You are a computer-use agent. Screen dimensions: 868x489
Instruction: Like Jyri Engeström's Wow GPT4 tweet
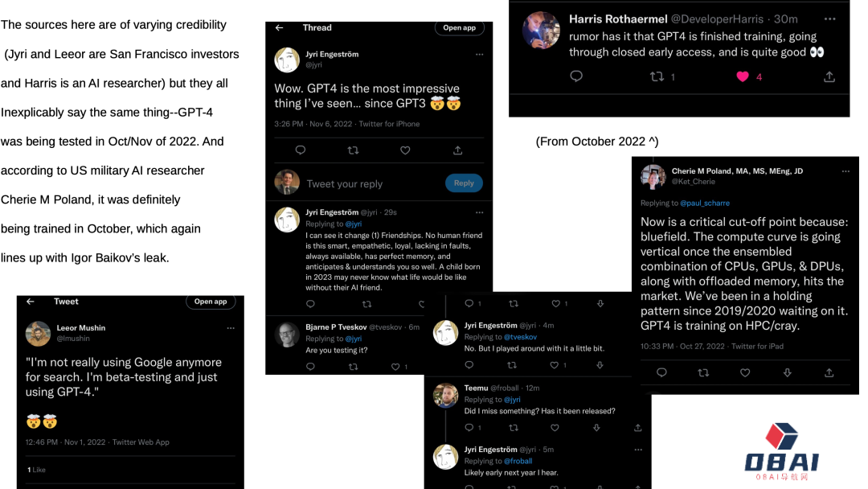pos(405,150)
